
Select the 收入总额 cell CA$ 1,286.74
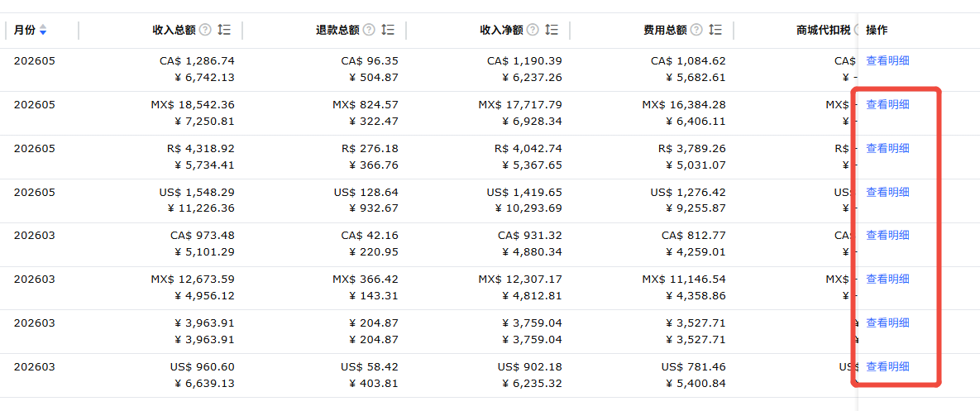(x=197, y=60)
